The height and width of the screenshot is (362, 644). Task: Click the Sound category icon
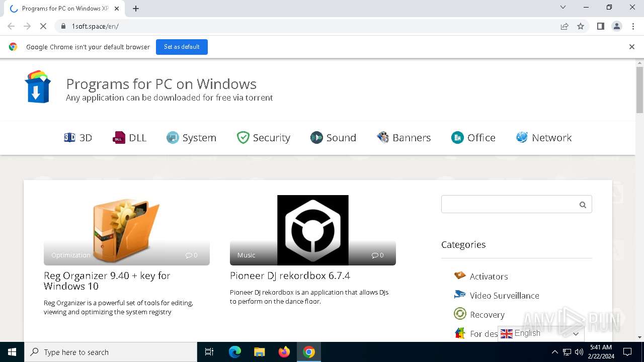(316, 137)
